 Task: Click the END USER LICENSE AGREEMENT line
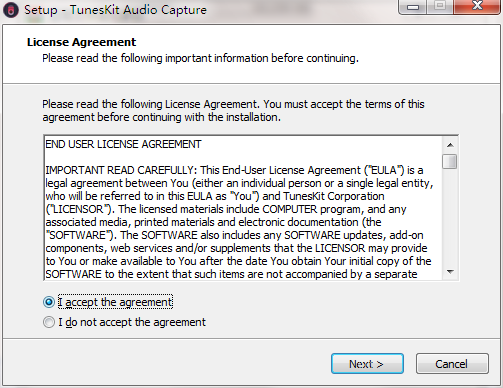[123, 144]
